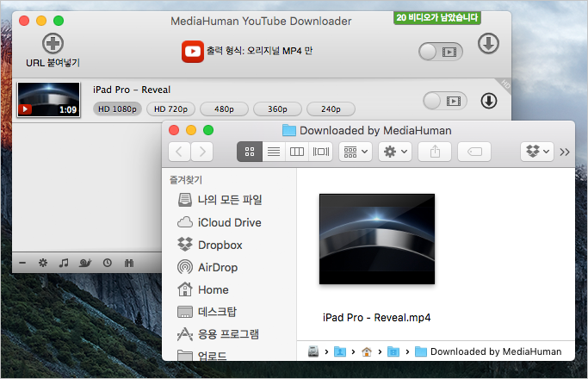Screen dimensions: 588x379
Task: Click the minus remove item icon
Action: pyautogui.click(x=22, y=263)
